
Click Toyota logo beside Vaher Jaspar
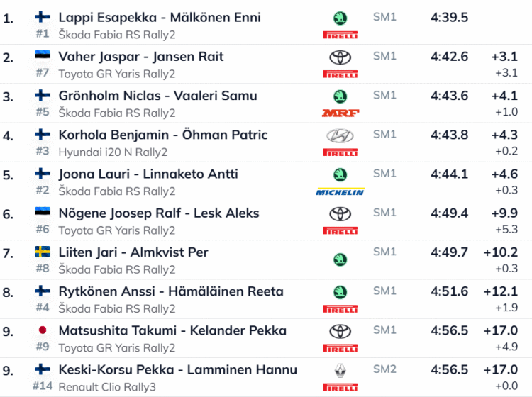pos(340,57)
